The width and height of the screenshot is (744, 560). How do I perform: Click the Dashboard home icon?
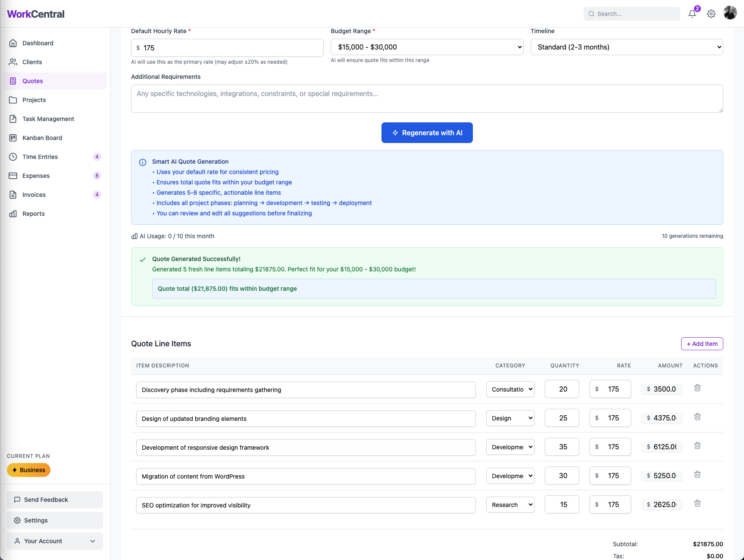point(13,43)
